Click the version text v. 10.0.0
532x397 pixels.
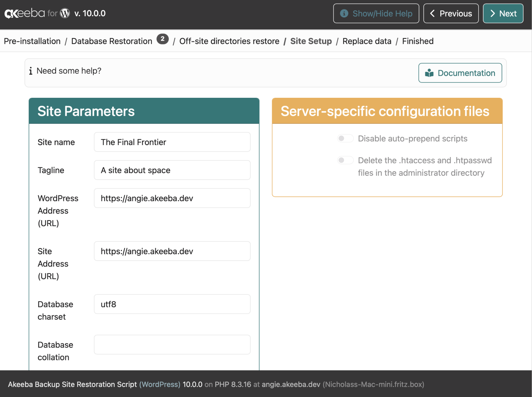tap(90, 13)
